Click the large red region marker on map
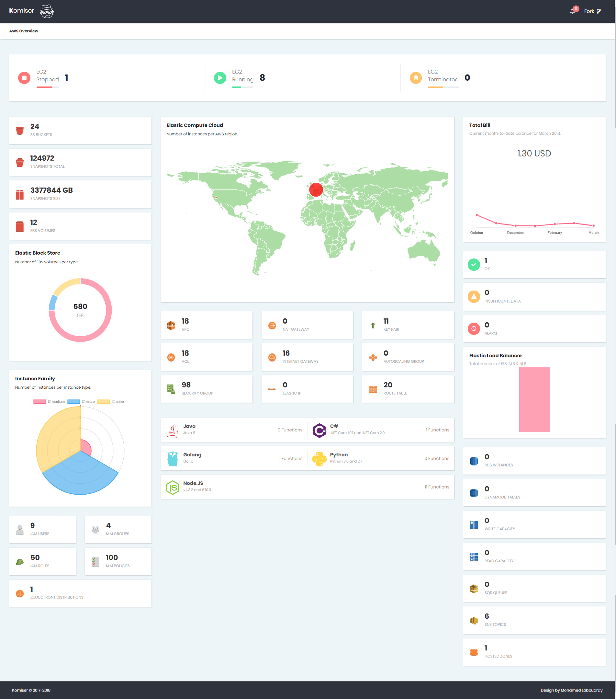 [316, 189]
